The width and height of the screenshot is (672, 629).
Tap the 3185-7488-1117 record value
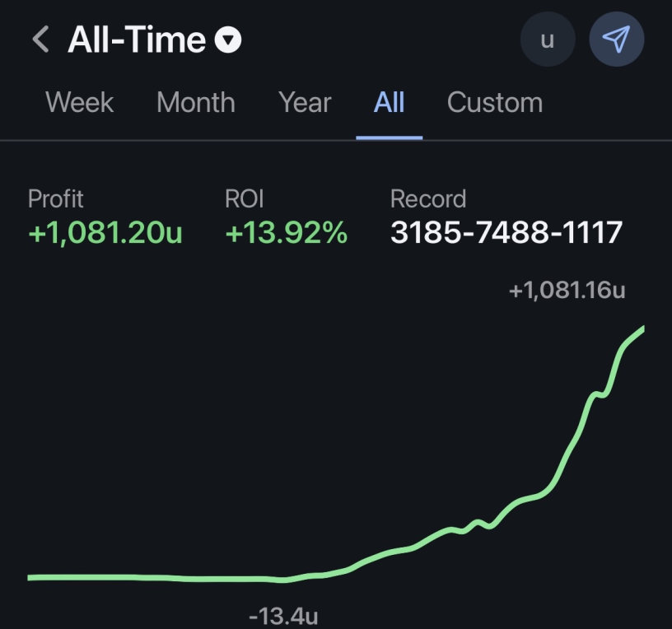click(506, 233)
